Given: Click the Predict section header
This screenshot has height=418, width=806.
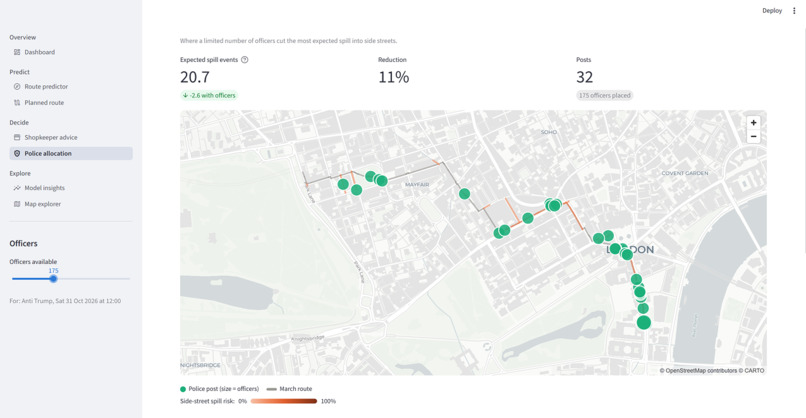Looking at the screenshot, I should click(x=20, y=72).
